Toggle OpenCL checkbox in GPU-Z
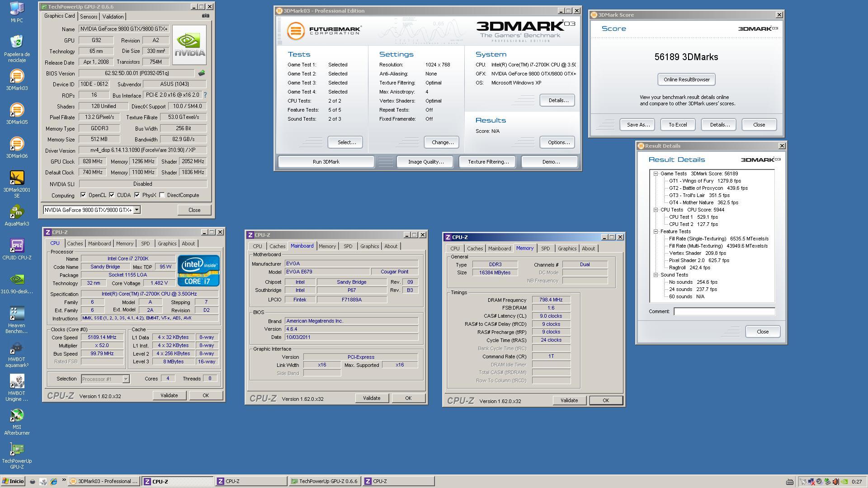The height and width of the screenshot is (488, 868). point(83,195)
